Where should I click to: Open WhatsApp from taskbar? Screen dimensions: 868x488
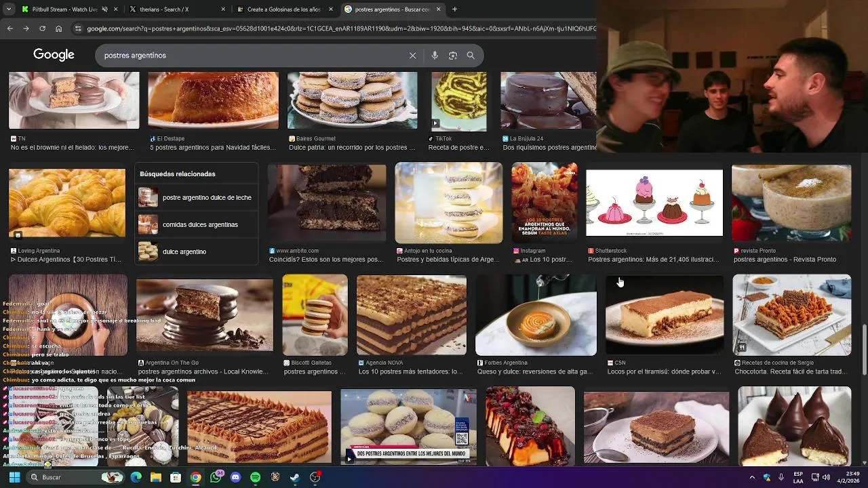click(216, 477)
